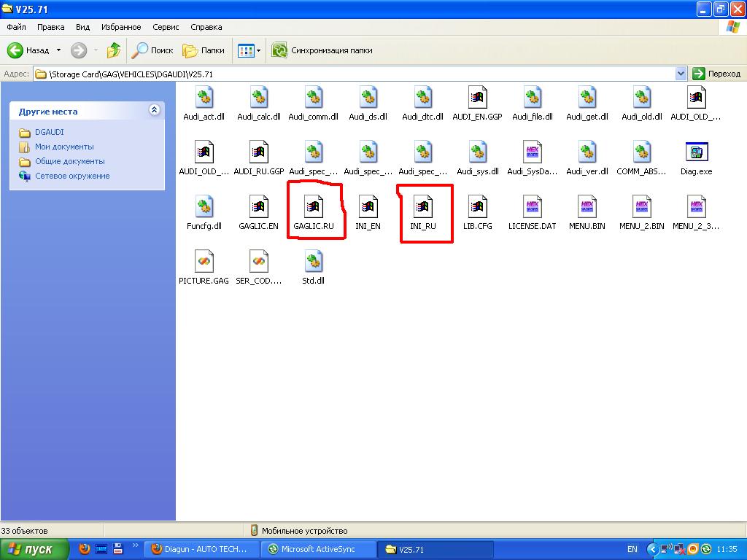Select the Audi_ver.dll file
This screenshot has height=560, width=747.
click(x=587, y=158)
